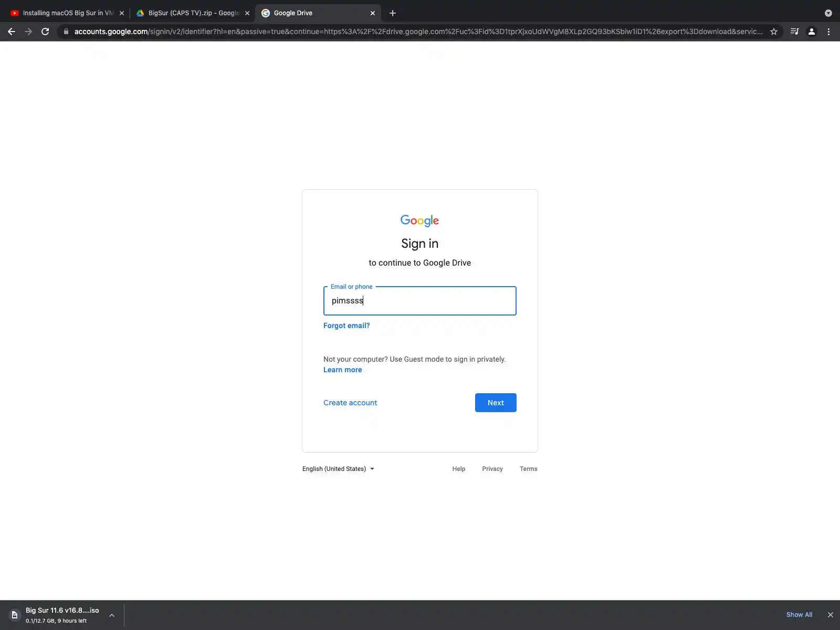Close the Google Drive sign-in tab

[373, 13]
